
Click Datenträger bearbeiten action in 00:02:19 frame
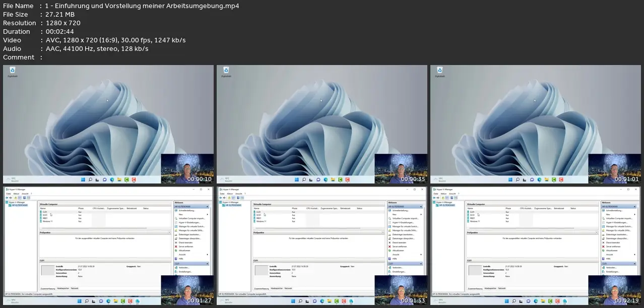click(614, 234)
